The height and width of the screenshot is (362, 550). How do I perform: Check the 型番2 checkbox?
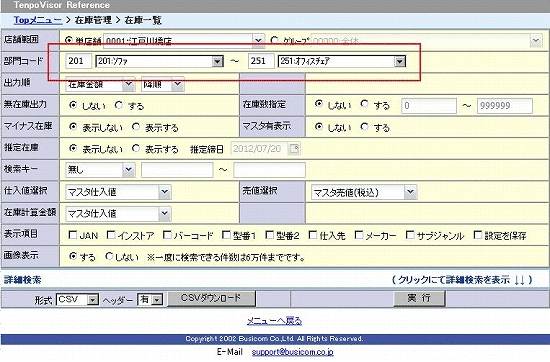point(269,235)
